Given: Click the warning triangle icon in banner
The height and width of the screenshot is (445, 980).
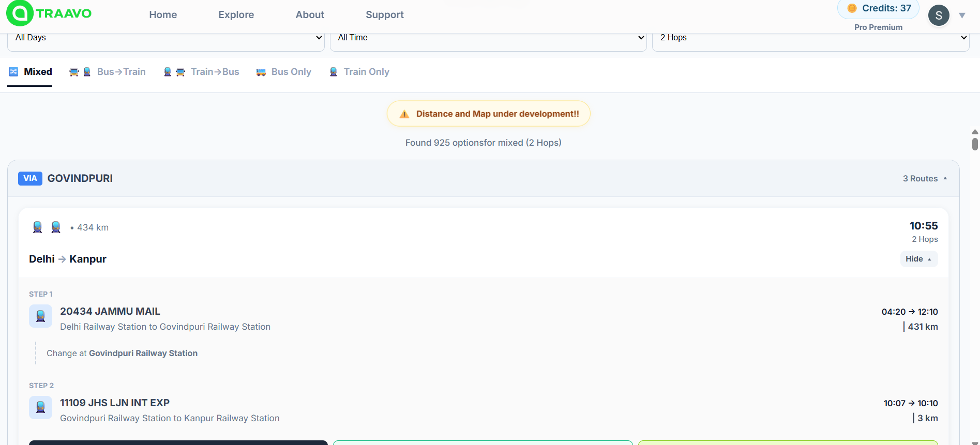Looking at the screenshot, I should 404,114.
